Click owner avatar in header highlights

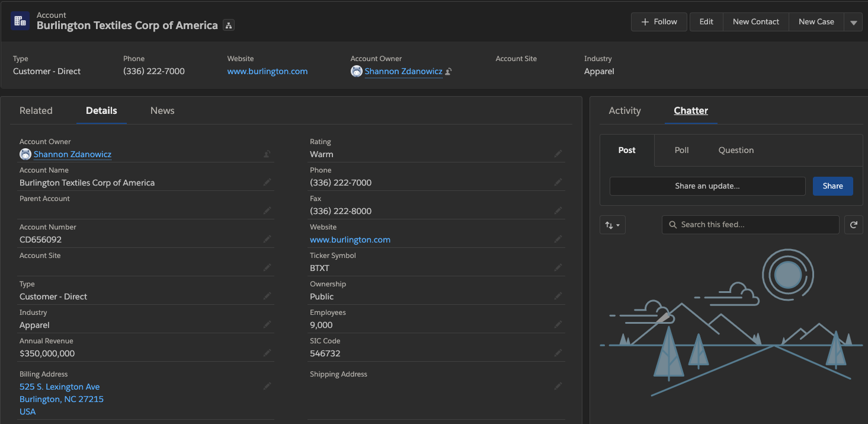[356, 71]
